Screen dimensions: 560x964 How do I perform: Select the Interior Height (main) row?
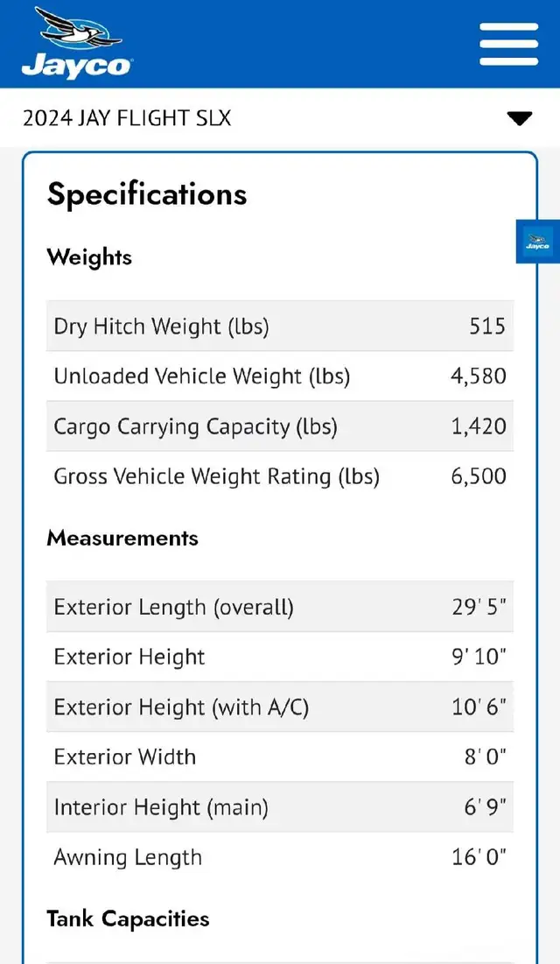point(280,807)
